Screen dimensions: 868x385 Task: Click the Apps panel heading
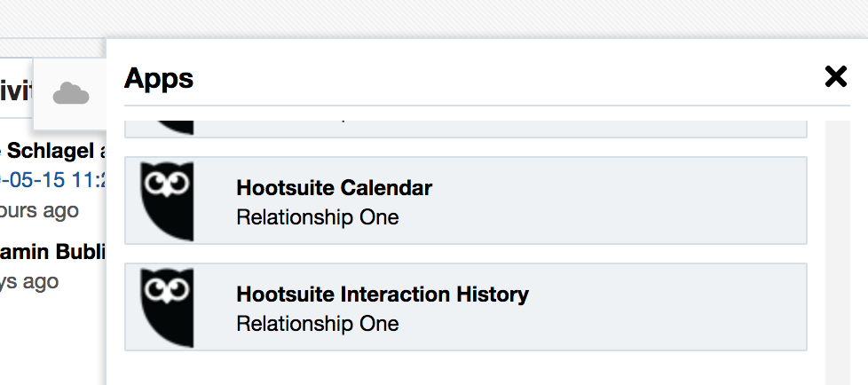click(159, 78)
